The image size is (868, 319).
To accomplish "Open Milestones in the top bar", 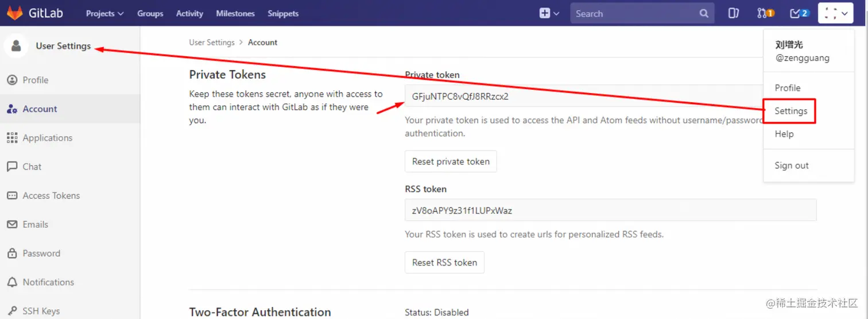I will click(235, 13).
